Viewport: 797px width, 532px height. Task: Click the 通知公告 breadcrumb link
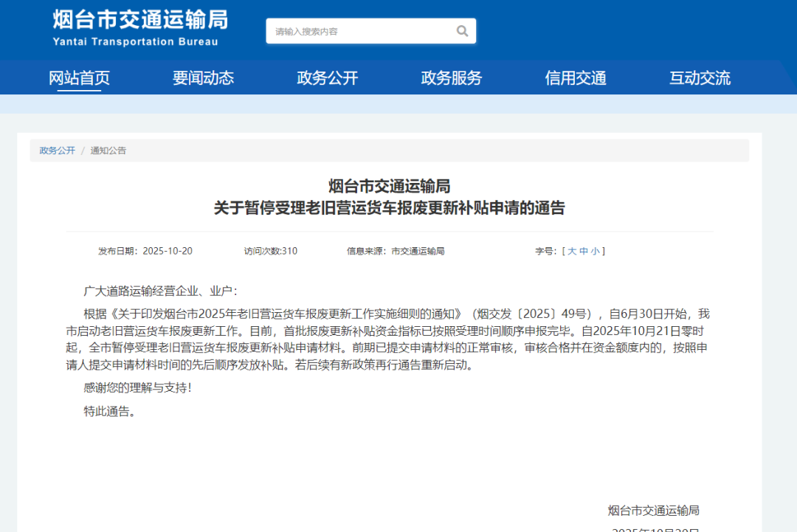coord(108,151)
